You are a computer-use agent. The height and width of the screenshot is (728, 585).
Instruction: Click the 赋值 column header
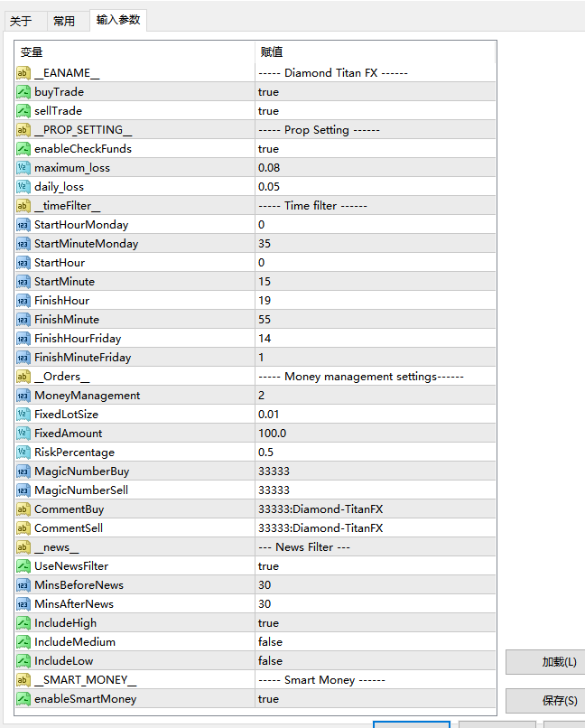(x=376, y=52)
